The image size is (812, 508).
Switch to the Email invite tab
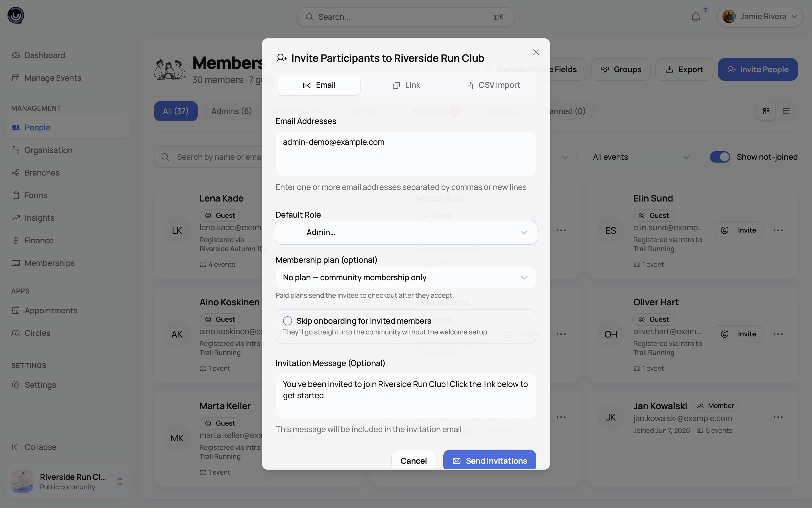[x=319, y=85]
